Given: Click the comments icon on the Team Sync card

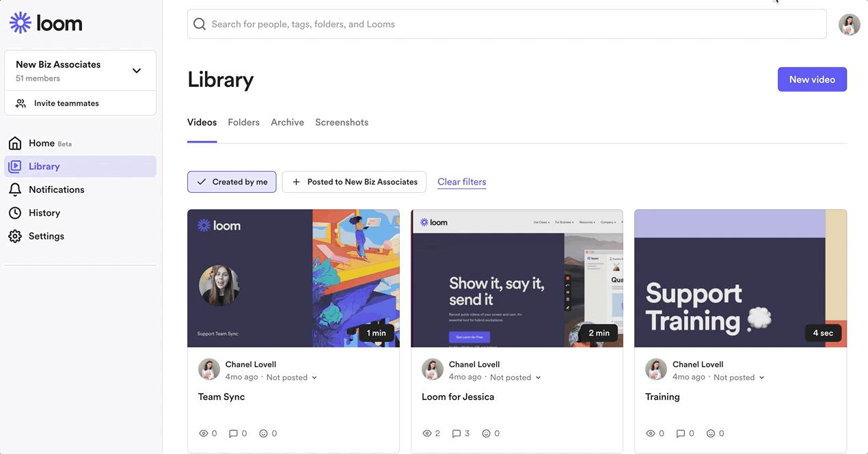Looking at the screenshot, I should (233, 433).
